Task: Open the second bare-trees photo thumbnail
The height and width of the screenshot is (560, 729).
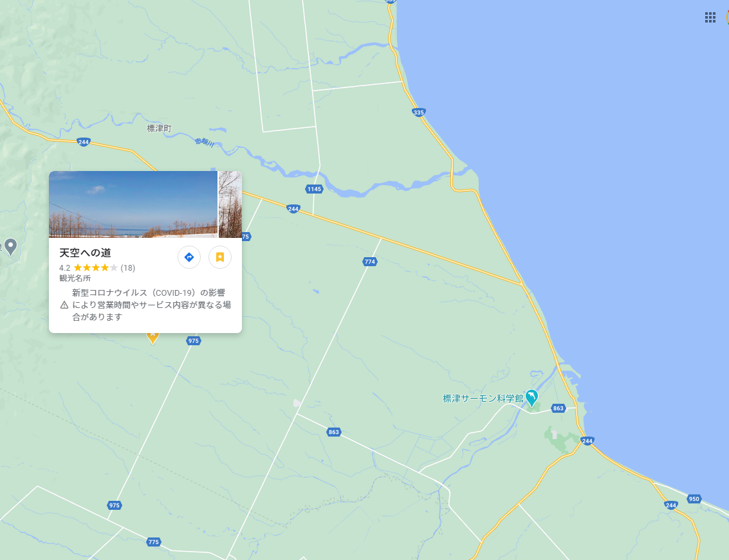Action: click(230, 204)
